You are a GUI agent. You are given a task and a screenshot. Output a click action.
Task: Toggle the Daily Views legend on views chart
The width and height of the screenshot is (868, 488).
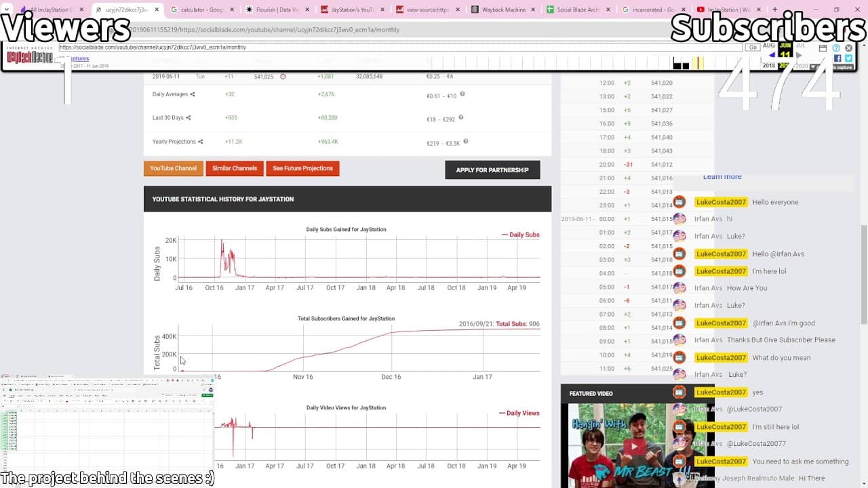tap(519, 413)
